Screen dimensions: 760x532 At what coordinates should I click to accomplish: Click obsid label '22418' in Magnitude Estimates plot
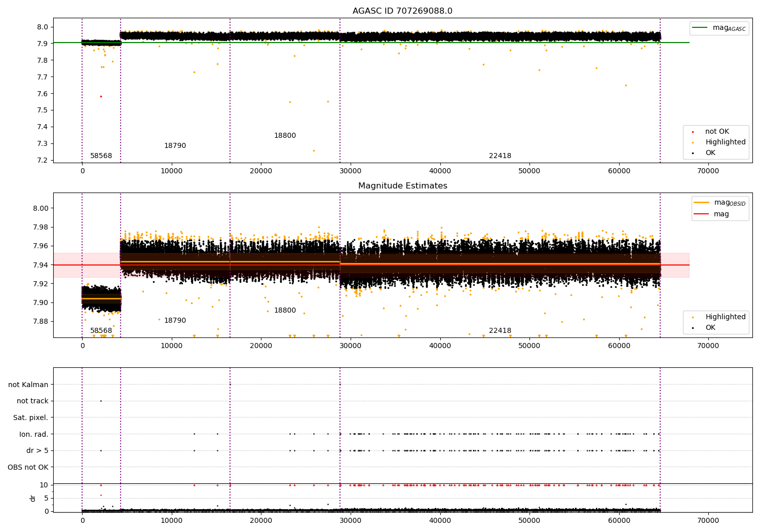tap(500, 331)
